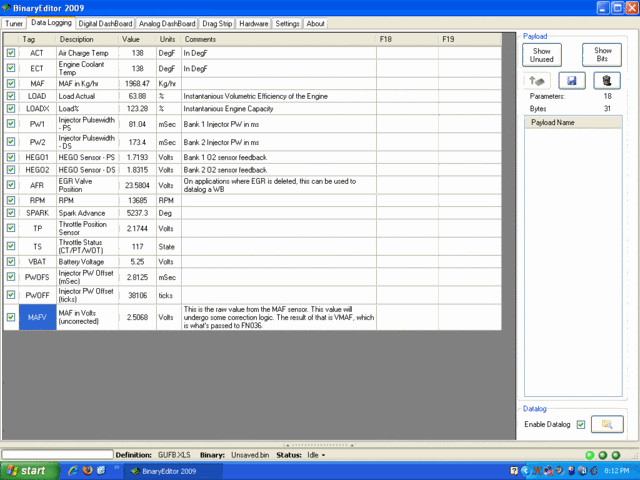Switch to the Analog DashBoard tab
This screenshot has height=480, width=640.
pos(167,24)
